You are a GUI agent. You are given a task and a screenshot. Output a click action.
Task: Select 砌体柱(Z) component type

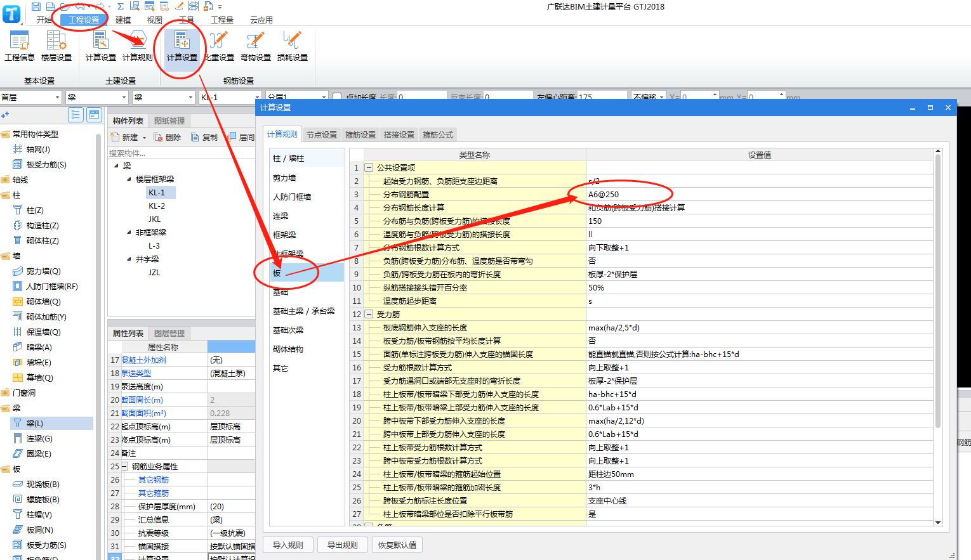click(x=43, y=240)
